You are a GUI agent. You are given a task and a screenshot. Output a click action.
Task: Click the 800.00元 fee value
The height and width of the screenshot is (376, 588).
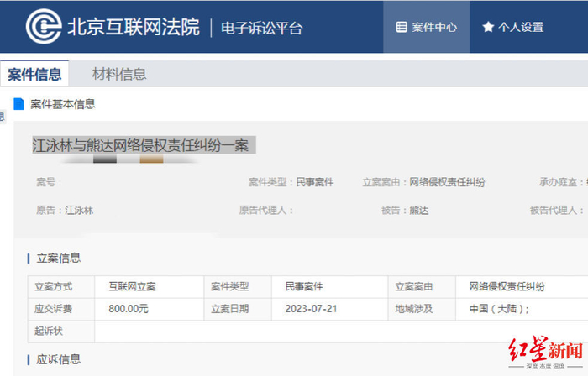click(x=129, y=309)
